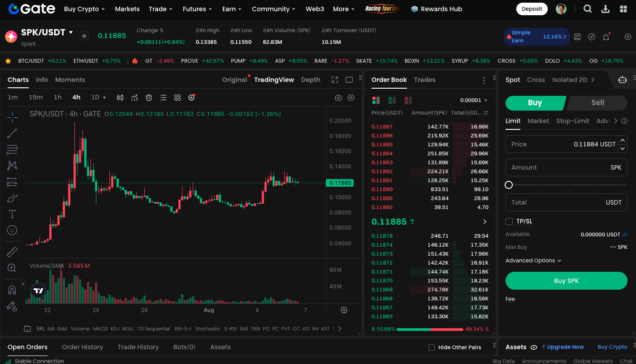Show only sell orders in order book

coord(408,100)
